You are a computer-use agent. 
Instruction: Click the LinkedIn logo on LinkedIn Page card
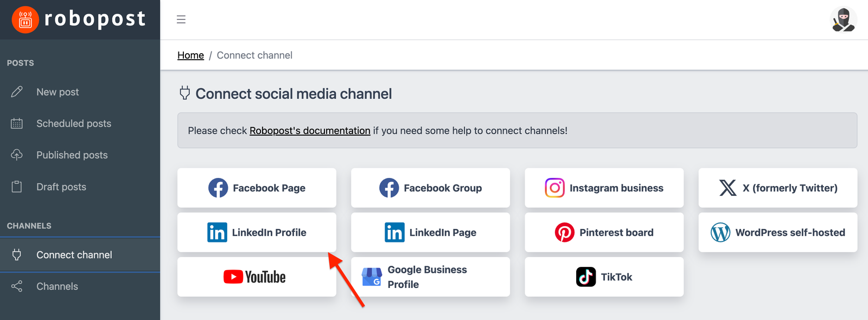(395, 232)
